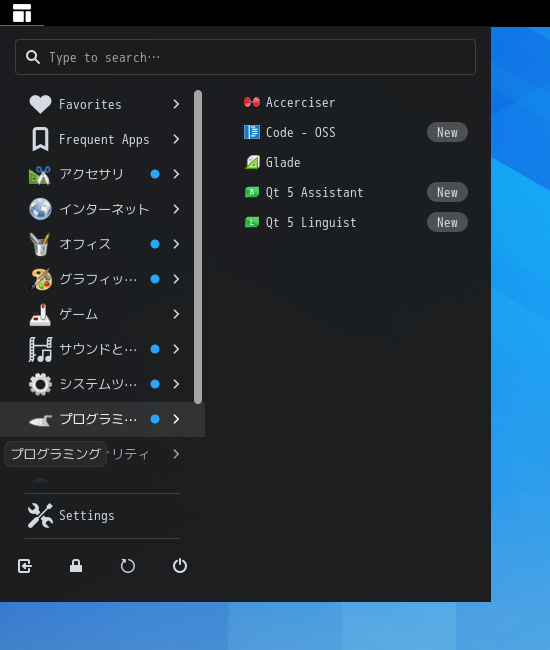
Task: Expand the オフィス chevron arrow
Action: 176,244
